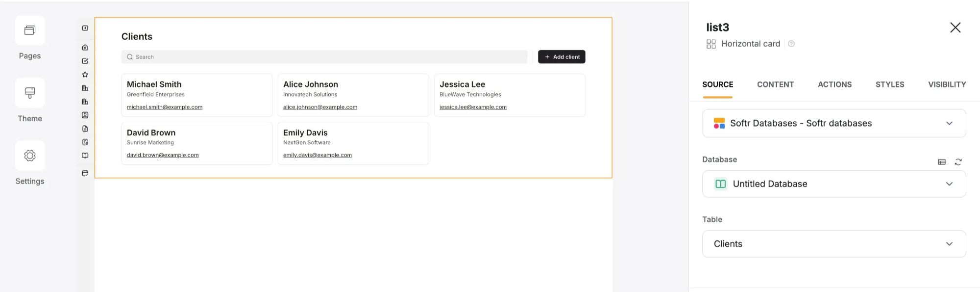Image resolution: width=980 pixels, height=292 pixels.
Task: Select the Alice Johnson card name
Action: (311, 84)
